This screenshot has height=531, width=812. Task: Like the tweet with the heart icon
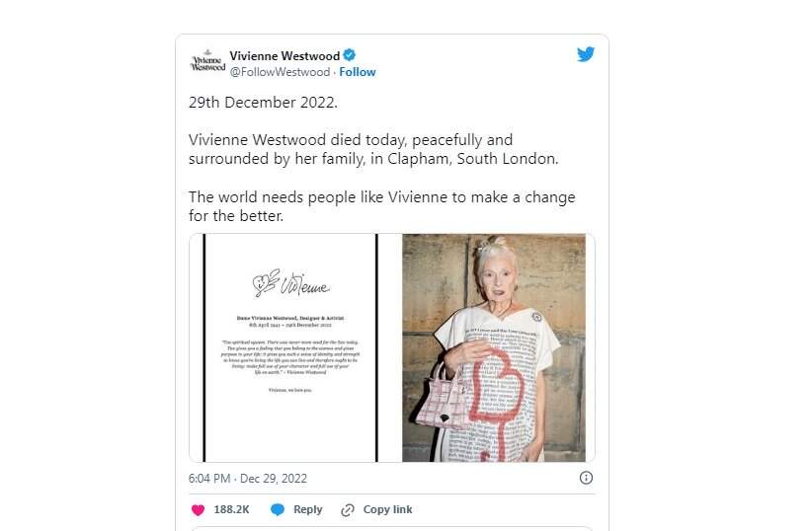[x=198, y=509]
